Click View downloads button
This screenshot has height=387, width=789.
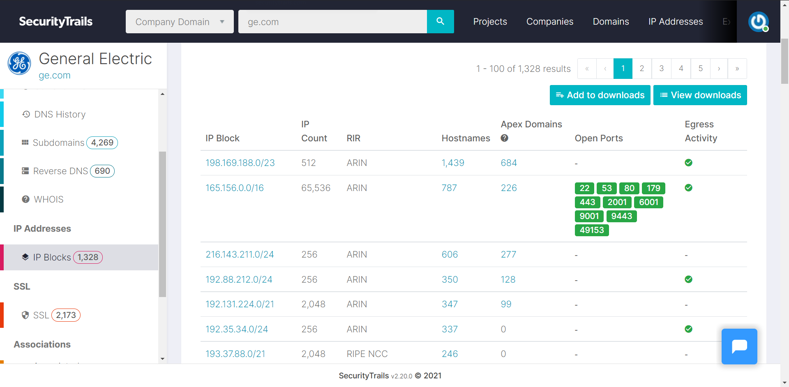[x=700, y=95]
